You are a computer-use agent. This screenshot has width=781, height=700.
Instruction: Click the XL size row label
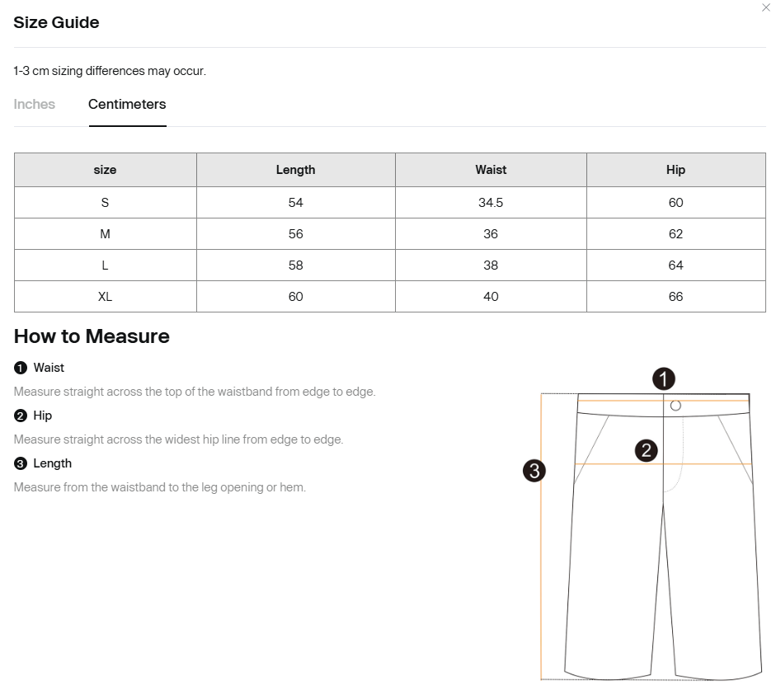[x=105, y=297]
